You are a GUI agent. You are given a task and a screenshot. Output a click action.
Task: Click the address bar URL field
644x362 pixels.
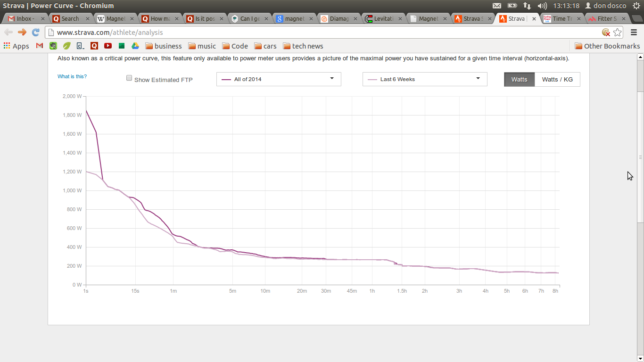[325, 33]
